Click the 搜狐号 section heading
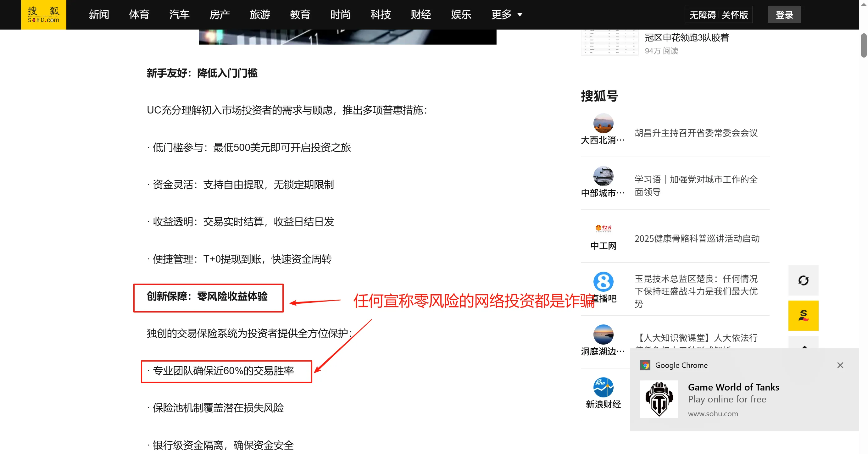 tap(599, 96)
